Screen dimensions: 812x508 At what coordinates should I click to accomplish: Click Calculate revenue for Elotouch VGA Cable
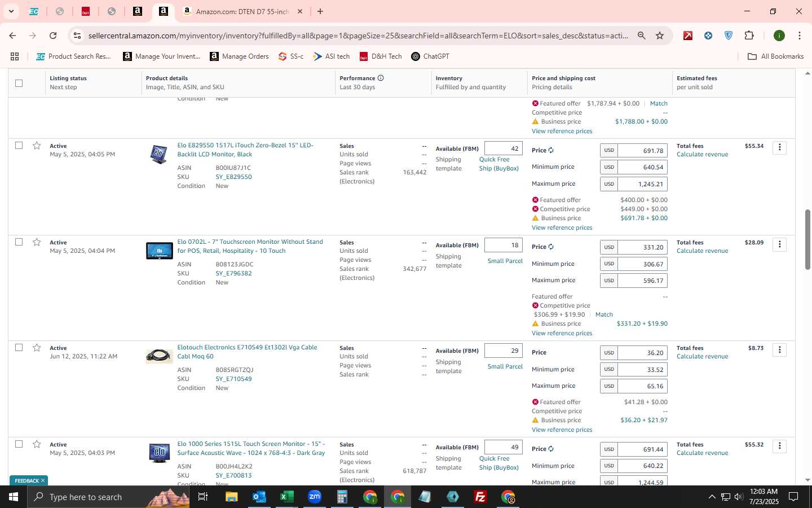(702, 356)
